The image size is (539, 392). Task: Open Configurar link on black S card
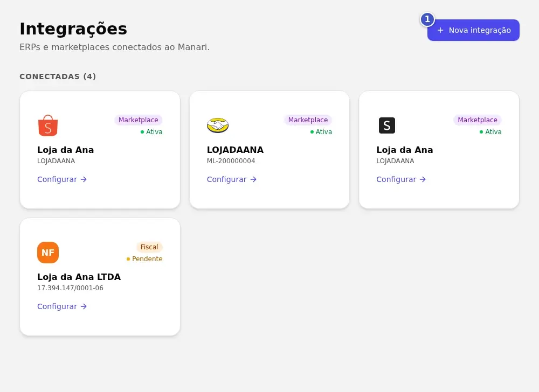(401, 179)
